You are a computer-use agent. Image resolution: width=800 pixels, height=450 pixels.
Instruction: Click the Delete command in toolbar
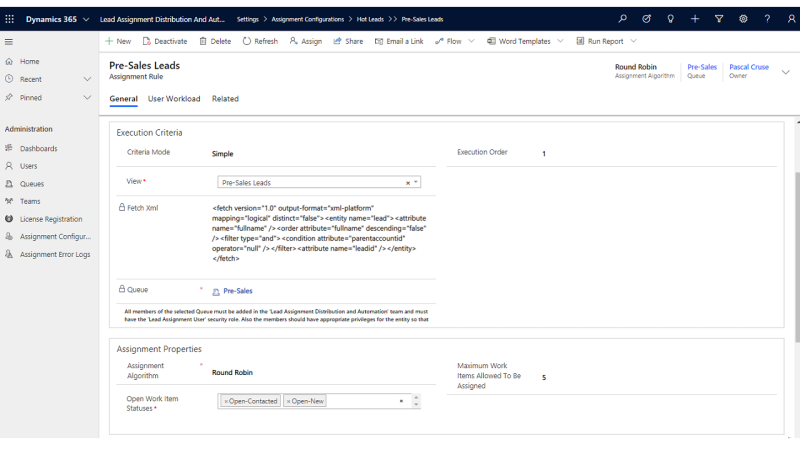215,41
